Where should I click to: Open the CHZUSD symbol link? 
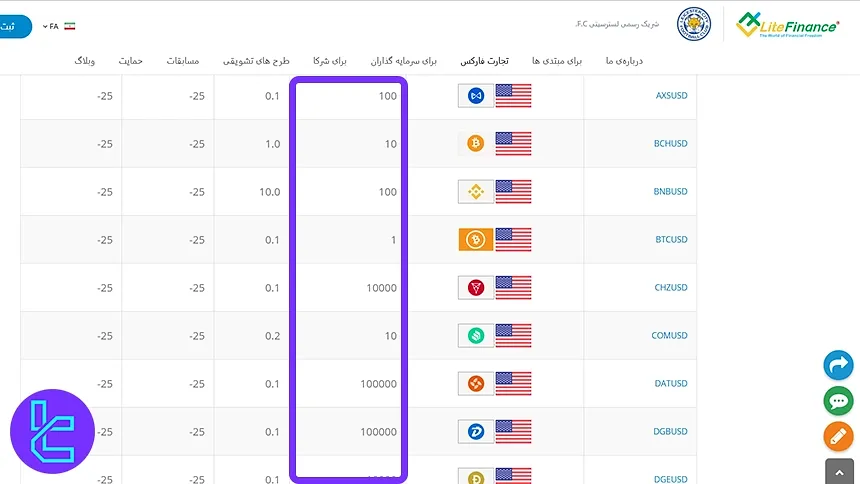click(670, 288)
